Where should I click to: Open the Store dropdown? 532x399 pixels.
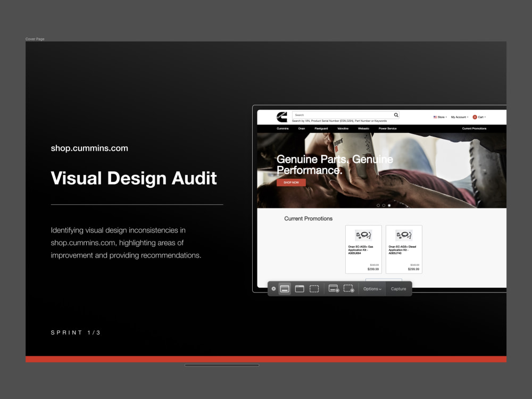pos(440,117)
